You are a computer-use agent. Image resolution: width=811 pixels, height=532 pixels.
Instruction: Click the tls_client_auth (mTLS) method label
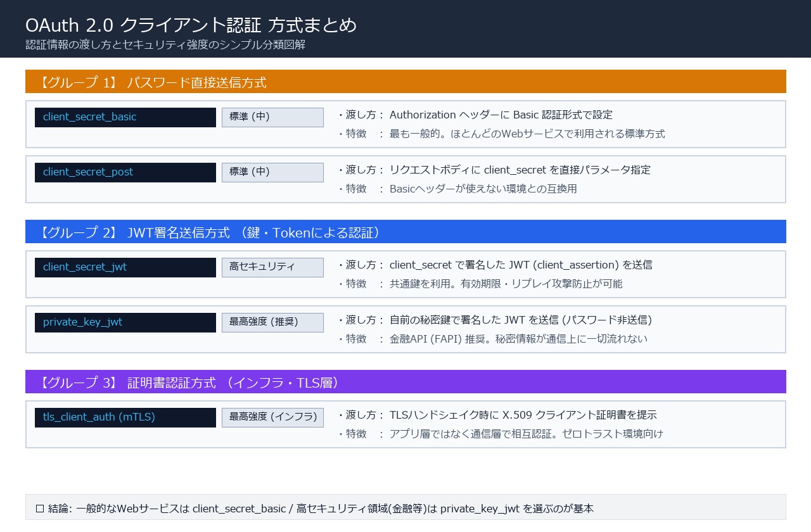(x=125, y=417)
